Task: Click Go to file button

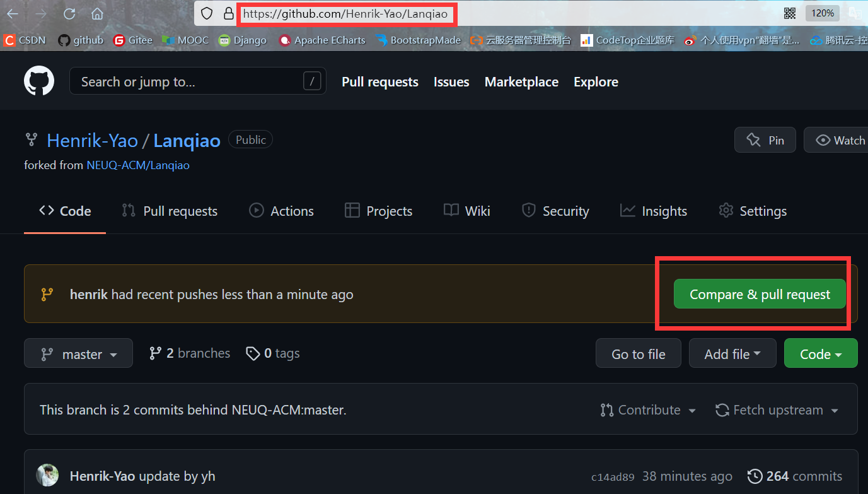Action: coord(639,353)
